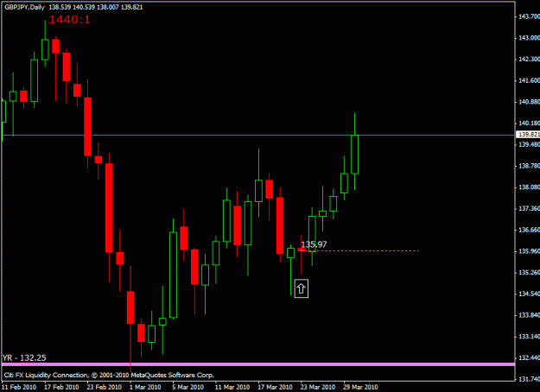Select the orange dashed line at 135.97
Image resolution: width=540 pixels, height=392 pixels.
pos(359,250)
